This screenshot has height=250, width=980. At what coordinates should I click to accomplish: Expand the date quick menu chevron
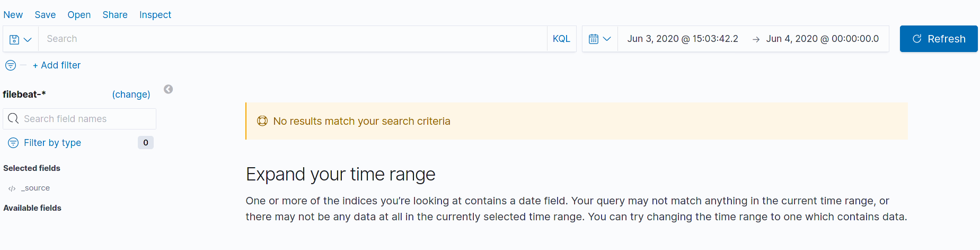coord(607,39)
